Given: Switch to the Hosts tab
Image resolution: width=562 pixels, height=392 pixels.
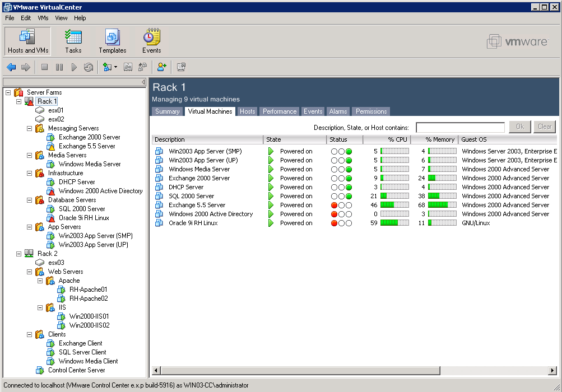Looking at the screenshot, I should tap(247, 111).
